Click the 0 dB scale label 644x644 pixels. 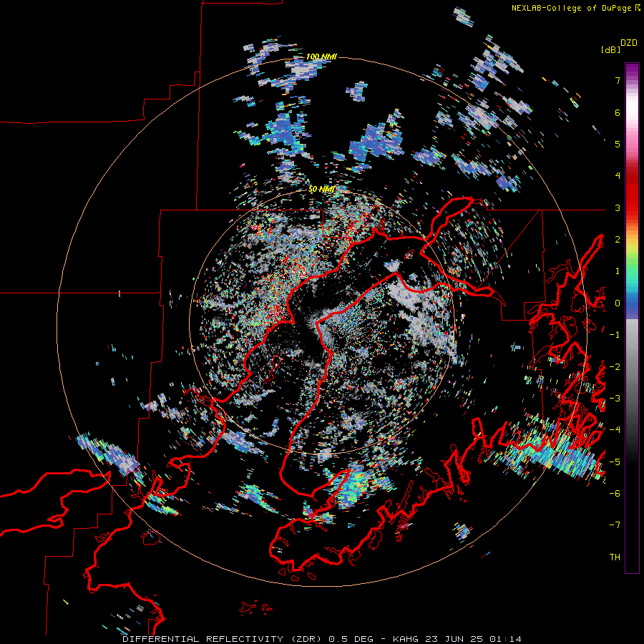(618, 303)
